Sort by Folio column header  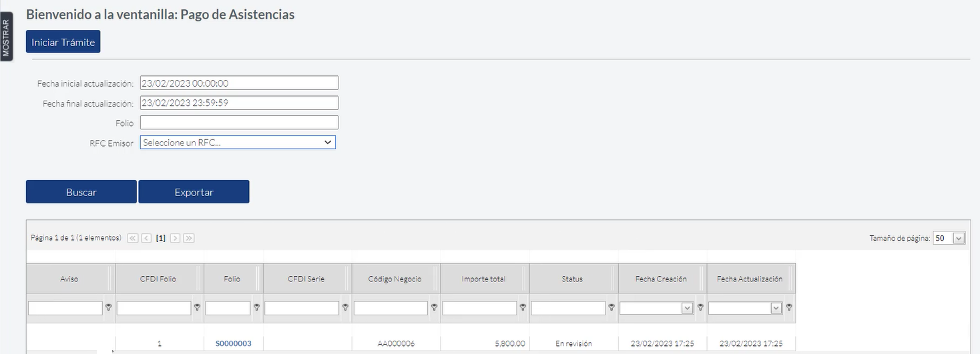[232, 279]
